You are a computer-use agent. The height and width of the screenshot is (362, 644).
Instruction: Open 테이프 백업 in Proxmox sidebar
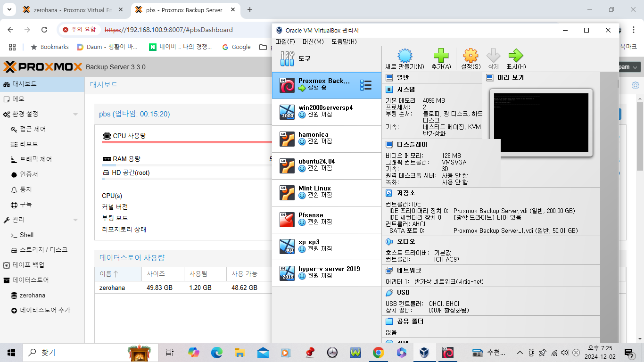click(x=42, y=265)
